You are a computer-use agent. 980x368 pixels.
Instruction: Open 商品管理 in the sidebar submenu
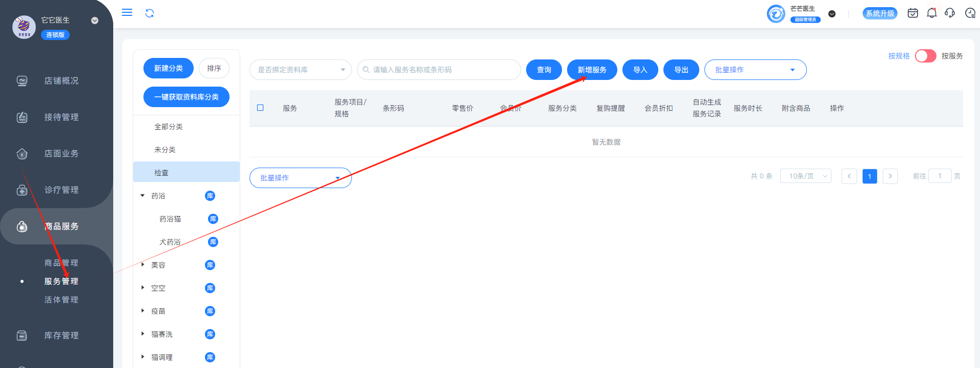pyautogui.click(x=61, y=263)
